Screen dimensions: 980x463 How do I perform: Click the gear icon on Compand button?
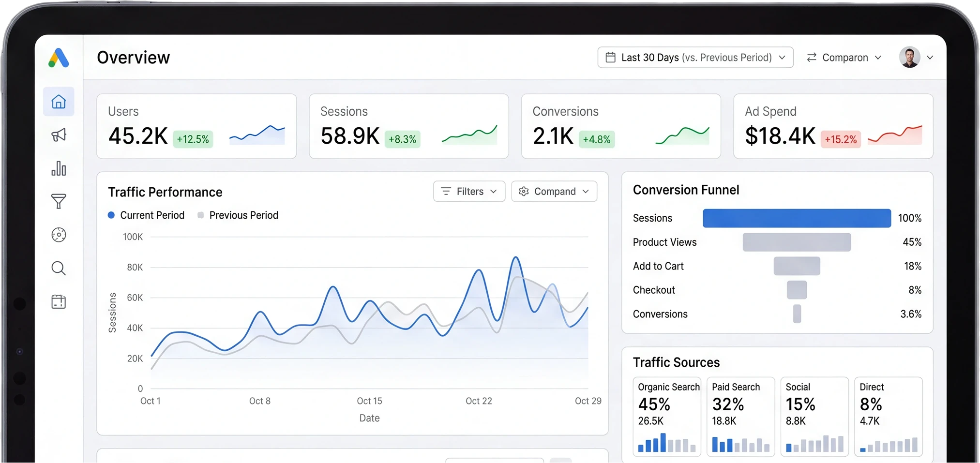pyautogui.click(x=524, y=192)
